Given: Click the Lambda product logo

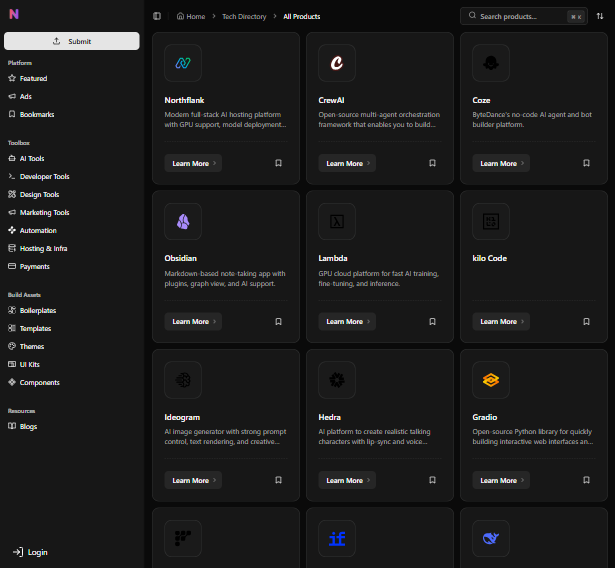Looking at the screenshot, I should coord(337,221).
